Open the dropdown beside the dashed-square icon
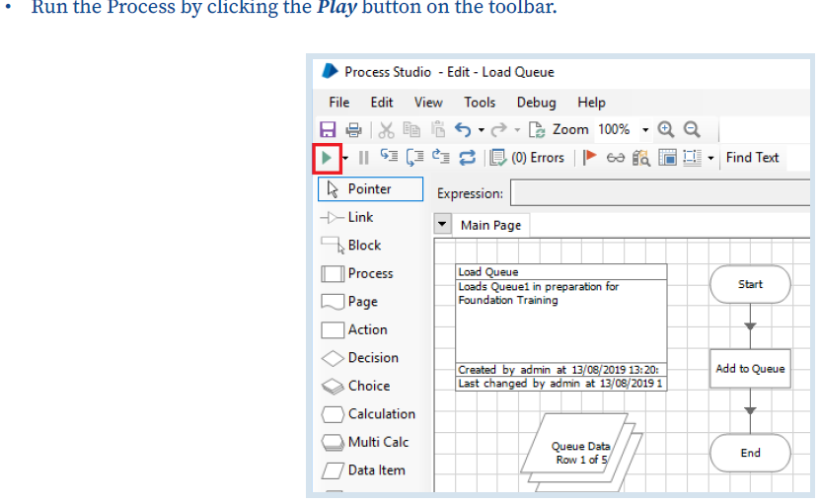Viewport: 820px width, 504px height. (x=710, y=158)
